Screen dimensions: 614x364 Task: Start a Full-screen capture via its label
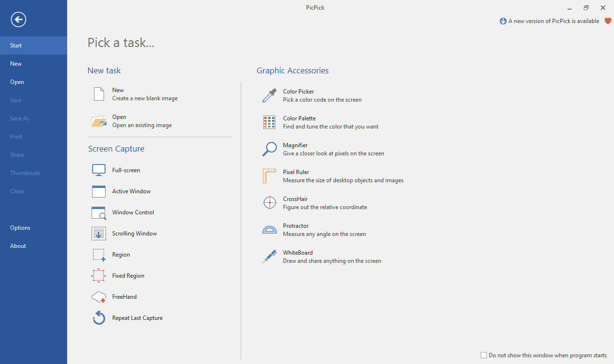pos(126,170)
